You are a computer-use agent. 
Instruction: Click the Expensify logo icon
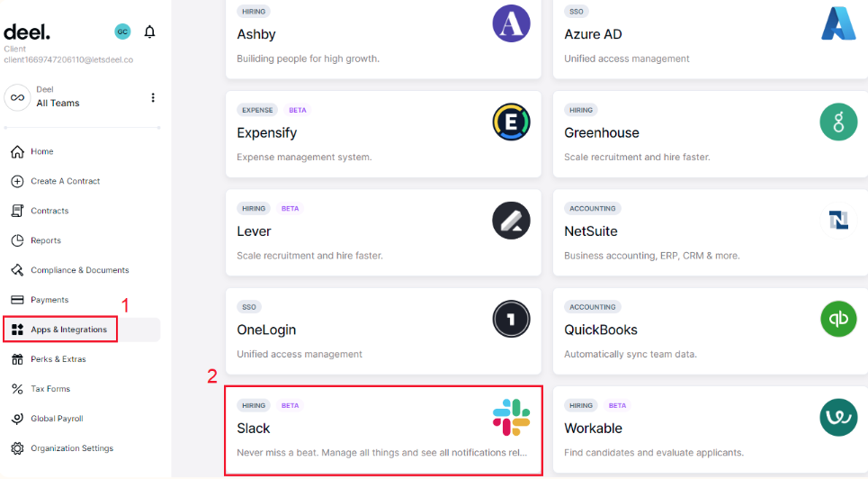[511, 122]
